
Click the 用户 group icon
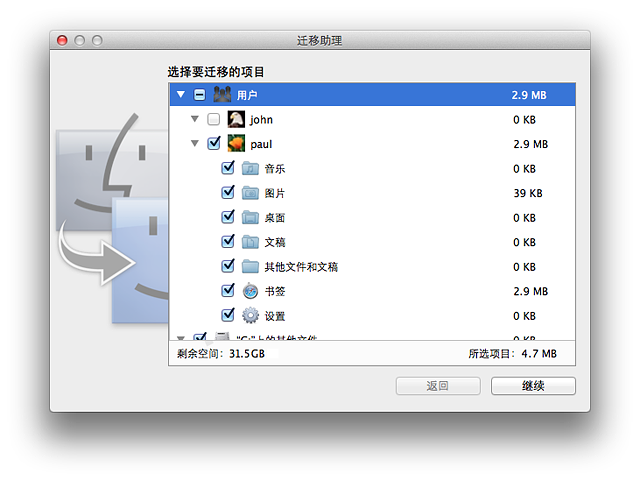[x=222, y=95]
